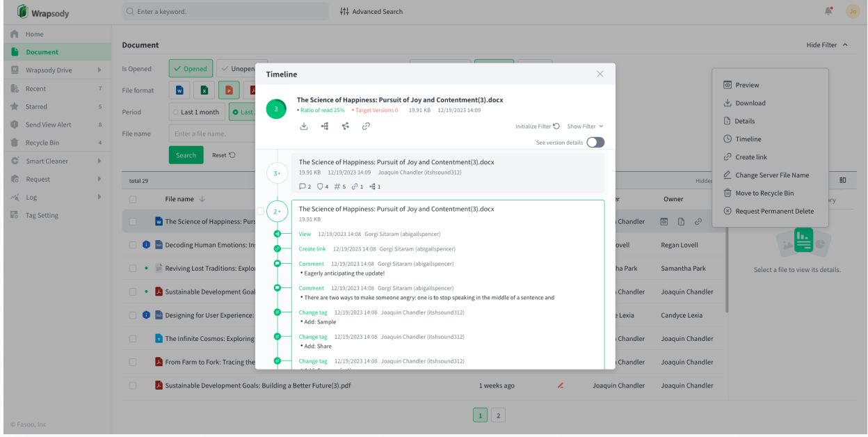Image resolution: width=868 pixels, height=437 pixels.
Task: Toggle the See version details switch
Action: click(595, 141)
